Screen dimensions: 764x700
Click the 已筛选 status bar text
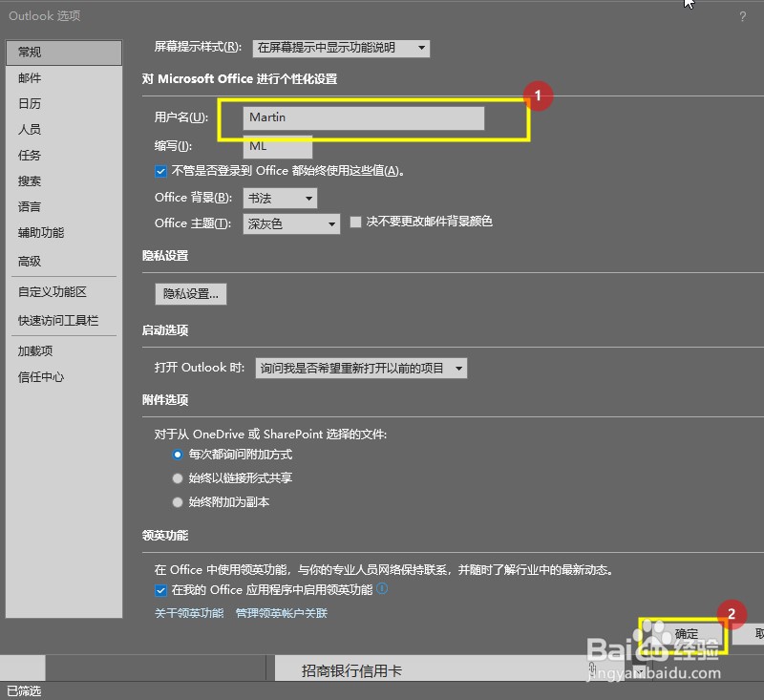click(x=24, y=691)
